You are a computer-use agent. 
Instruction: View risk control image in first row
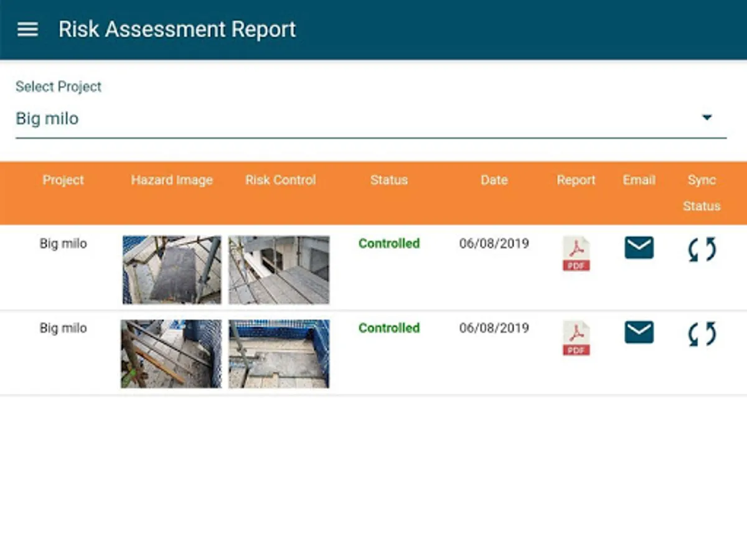coord(279,269)
